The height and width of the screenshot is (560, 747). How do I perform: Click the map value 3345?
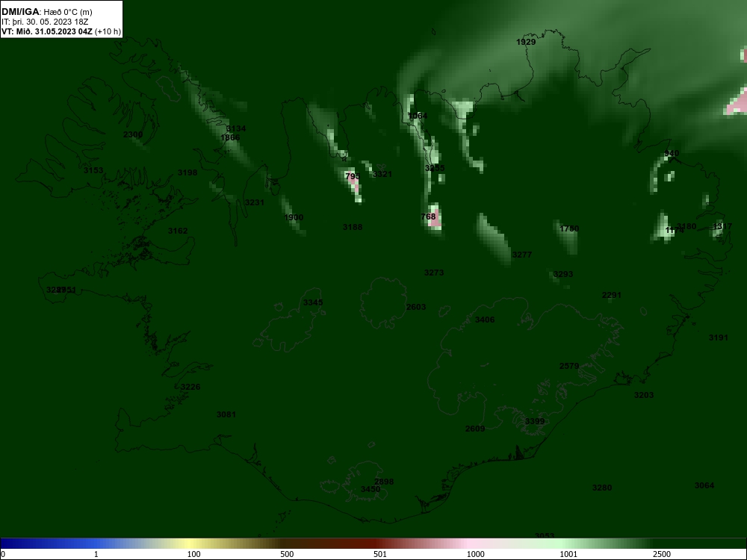[x=313, y=302]
